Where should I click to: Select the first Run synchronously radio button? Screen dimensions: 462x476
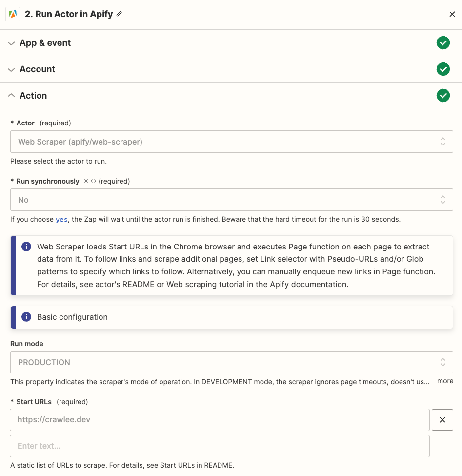(86, 181)
